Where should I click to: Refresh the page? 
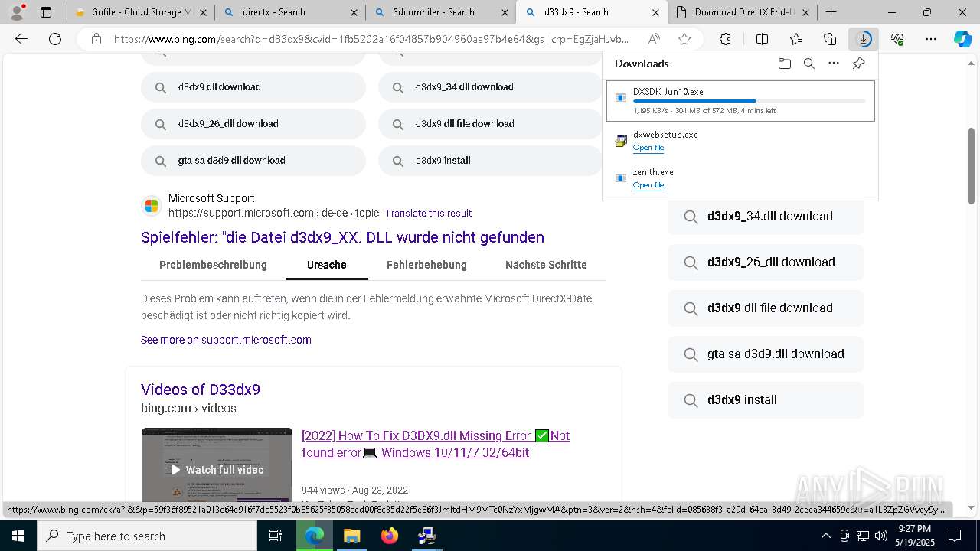pos(54,39)
